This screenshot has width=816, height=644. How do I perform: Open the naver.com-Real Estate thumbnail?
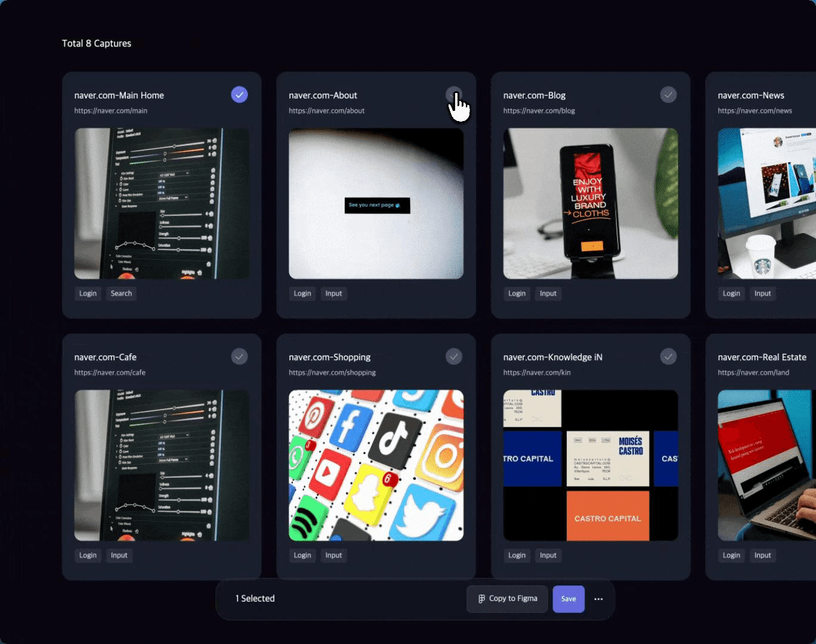pyautogui.click(x=766, y=465)
